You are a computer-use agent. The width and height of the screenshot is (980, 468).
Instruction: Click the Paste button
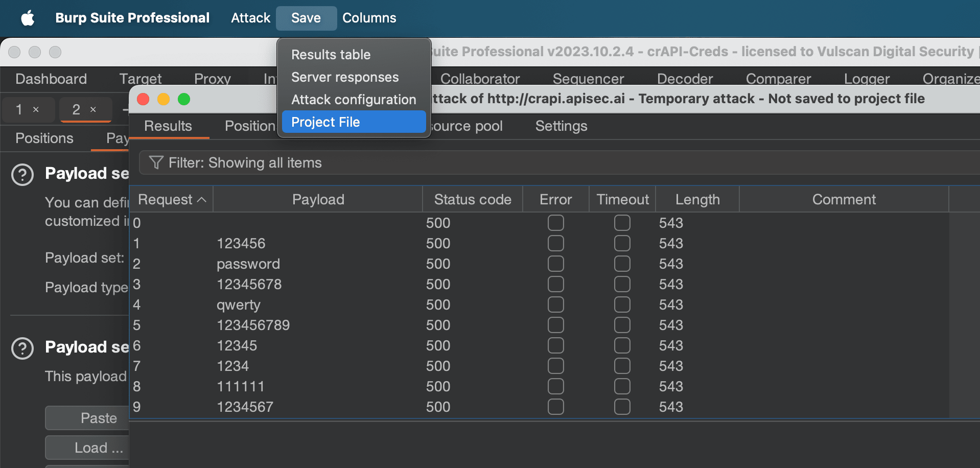point(87,418)
